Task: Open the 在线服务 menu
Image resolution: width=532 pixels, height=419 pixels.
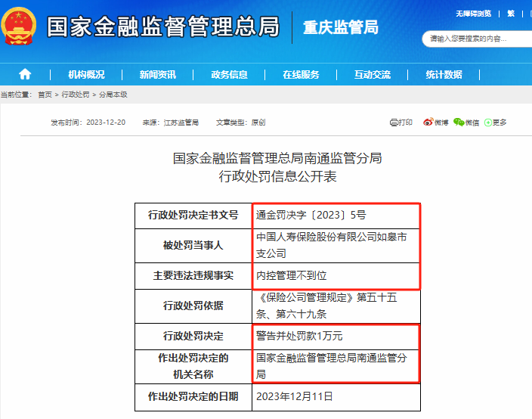Action: pos(301,74)
